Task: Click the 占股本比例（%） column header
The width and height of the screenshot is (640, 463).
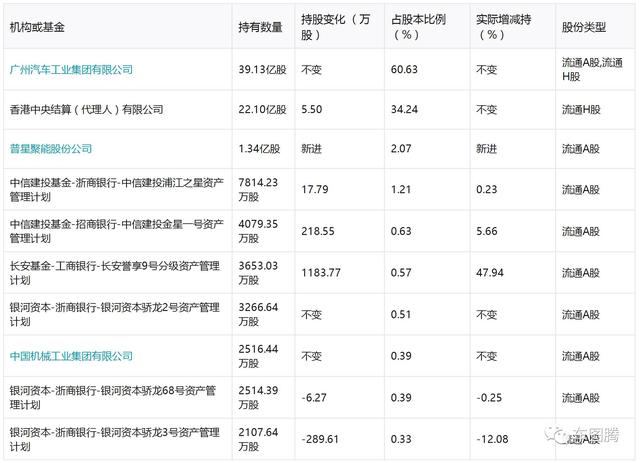Action: click(418, 27)
